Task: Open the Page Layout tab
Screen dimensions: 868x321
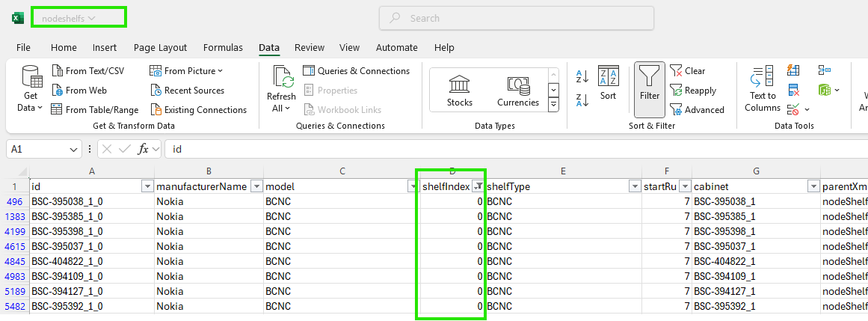Action: pos(160,48)
